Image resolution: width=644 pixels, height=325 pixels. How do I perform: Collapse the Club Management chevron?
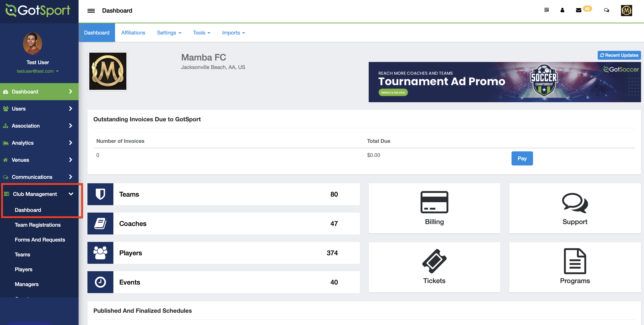pyautogui.click(x=71, y=194)
